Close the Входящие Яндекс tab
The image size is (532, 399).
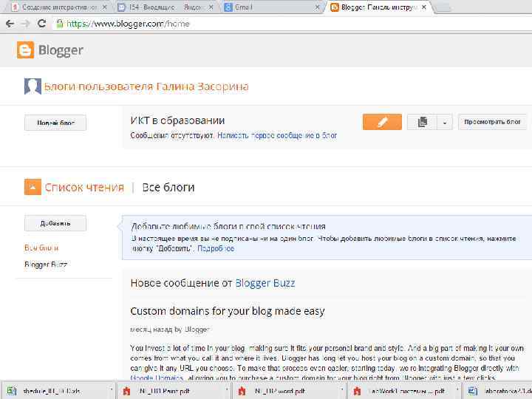coord(211,7)
